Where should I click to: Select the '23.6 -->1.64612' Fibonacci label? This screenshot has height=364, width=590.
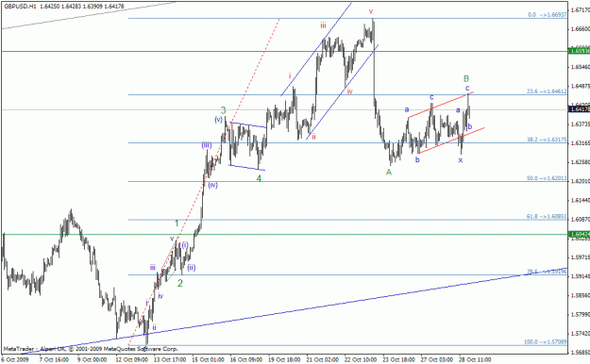tap(547, 91)
